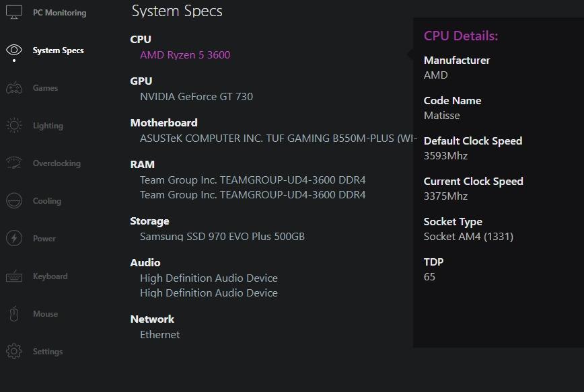Click the Games controller icon
Screen dimensions: 584x392
(14, 88)
